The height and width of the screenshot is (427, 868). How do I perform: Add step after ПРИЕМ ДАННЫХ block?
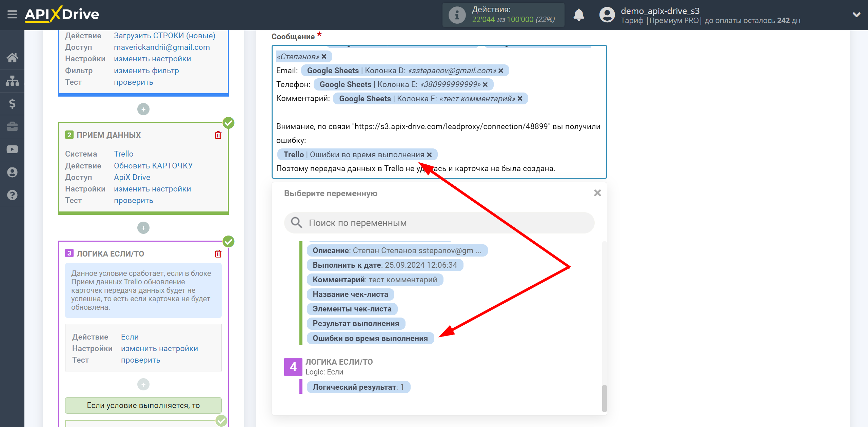[143, 228]
